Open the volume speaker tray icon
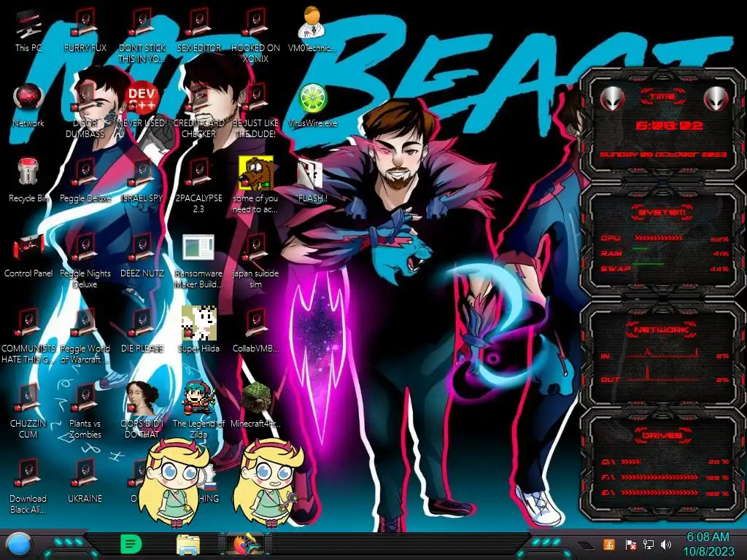Screen dimensions: 747x560 click(x=666, y=544)
